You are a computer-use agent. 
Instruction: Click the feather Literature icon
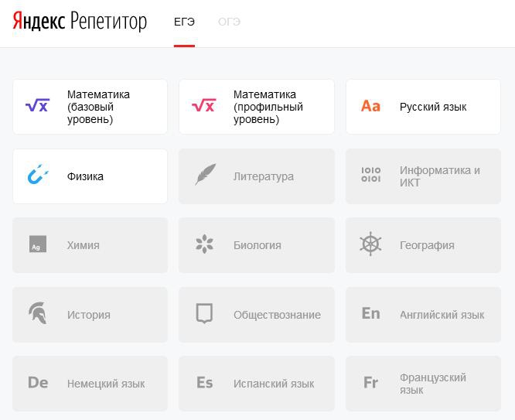[204, 176]
